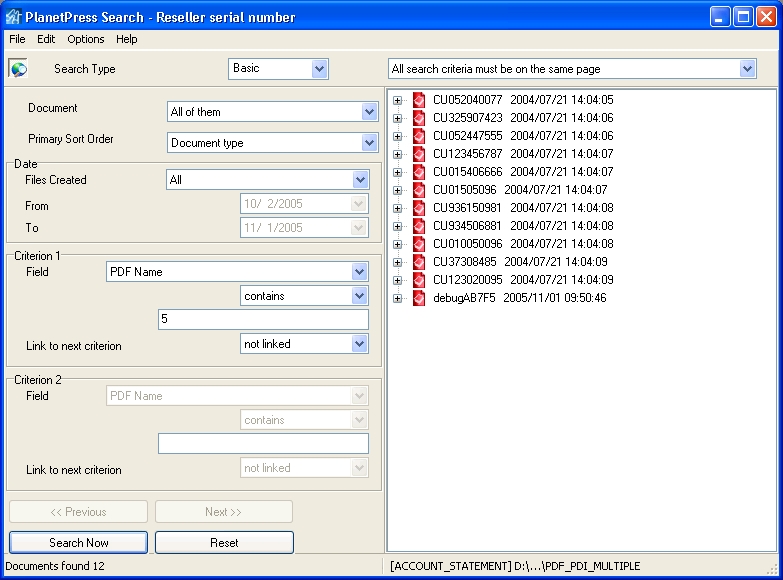Click the Reset button
Image resolution: width=783 pixels, height=580 pixels.
point(224,543)
